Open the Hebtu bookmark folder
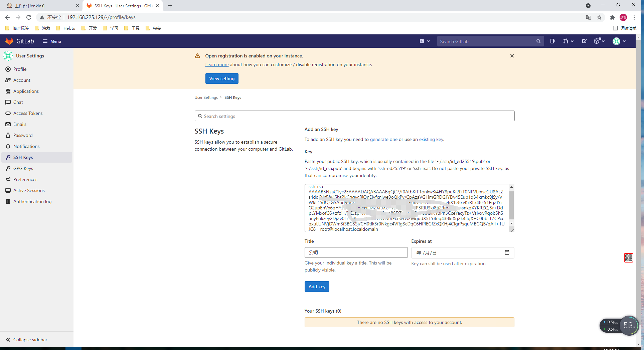 [66, 28]
